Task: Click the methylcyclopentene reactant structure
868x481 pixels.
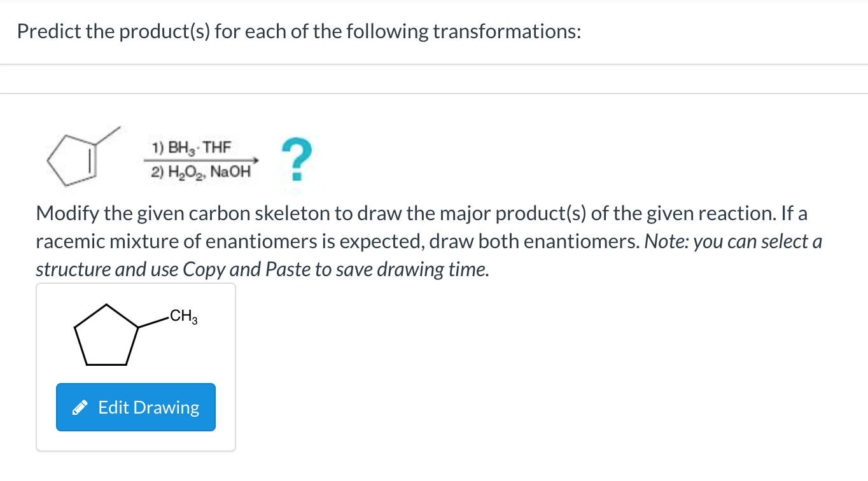Action: [83, 155]
